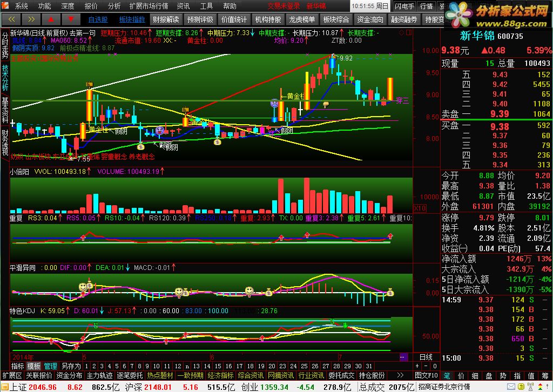Select the 技术分析 vertical tab
This screenshot has width=553, height=392.
[5, 78]
